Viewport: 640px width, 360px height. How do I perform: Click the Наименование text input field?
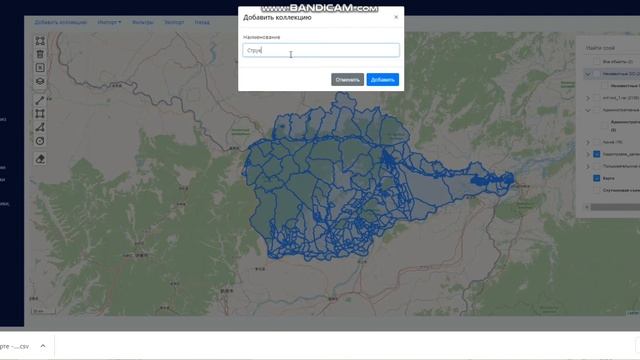point(321,50)
